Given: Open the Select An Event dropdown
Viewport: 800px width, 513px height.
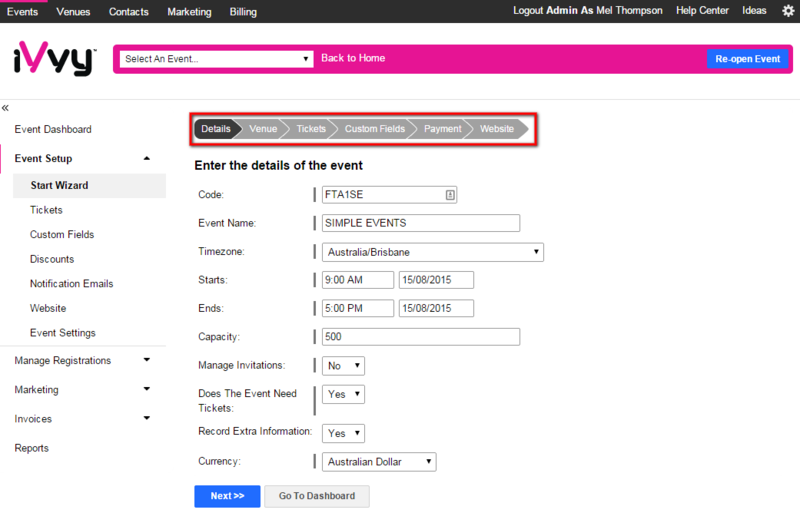Looking at the screenshot, I should click(x=216, y=59).
